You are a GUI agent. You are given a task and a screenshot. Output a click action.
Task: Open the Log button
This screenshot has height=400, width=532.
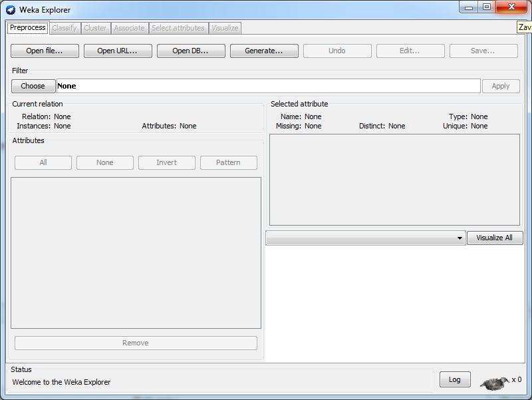click(x=455, y=379)
